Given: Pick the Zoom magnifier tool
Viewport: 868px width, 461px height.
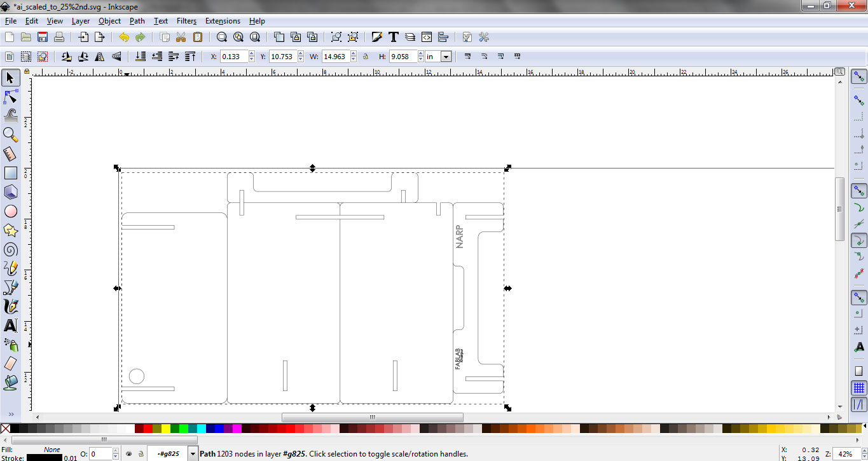Looking at the screenshot, I should (11, 135).
